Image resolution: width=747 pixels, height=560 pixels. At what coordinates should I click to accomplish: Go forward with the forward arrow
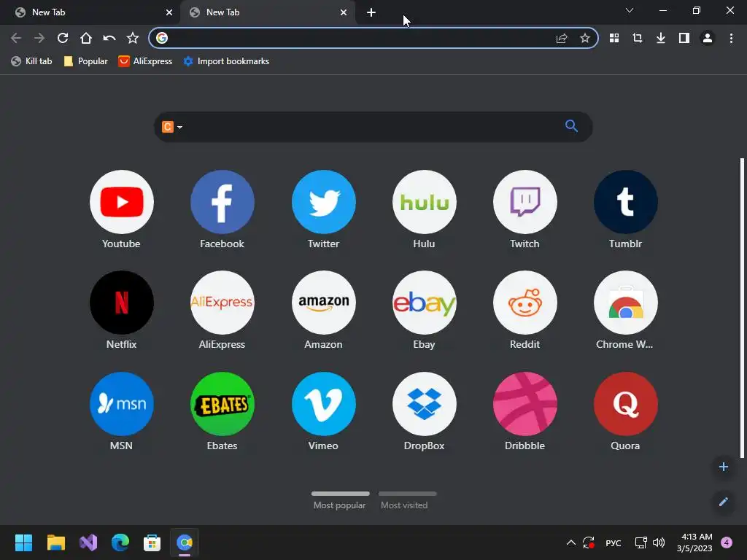point(39,38)
